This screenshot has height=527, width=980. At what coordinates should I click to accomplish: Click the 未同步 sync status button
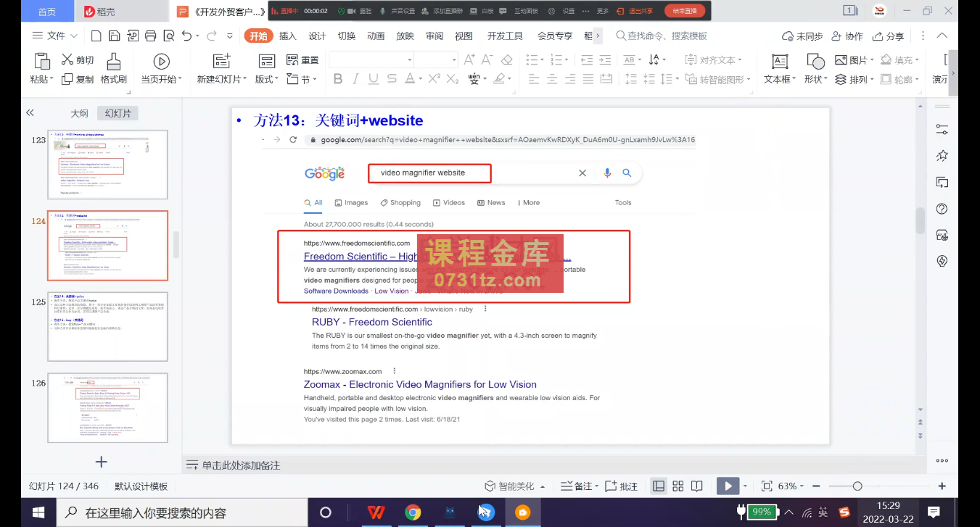(802, 36)
